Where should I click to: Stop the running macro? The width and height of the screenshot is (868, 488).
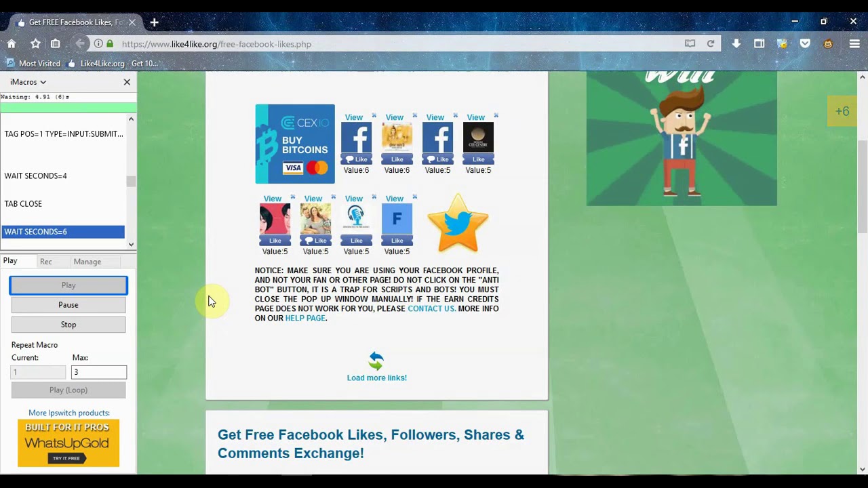point(68,325)
